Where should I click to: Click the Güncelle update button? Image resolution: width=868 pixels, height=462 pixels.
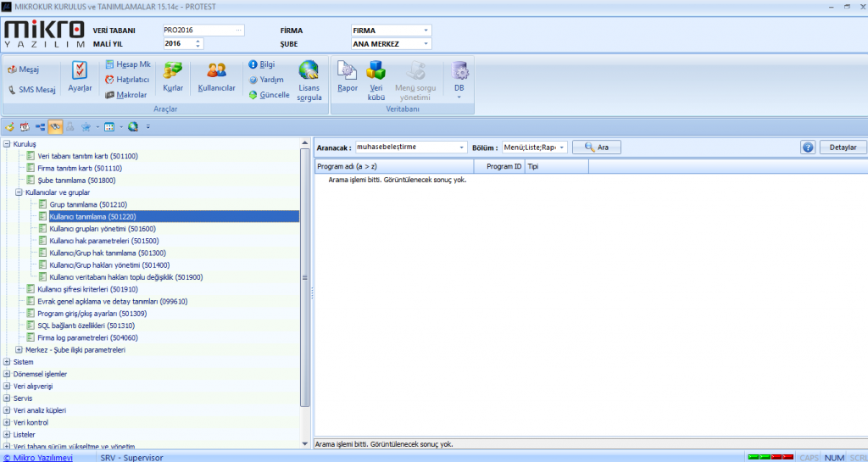point(270,95)
